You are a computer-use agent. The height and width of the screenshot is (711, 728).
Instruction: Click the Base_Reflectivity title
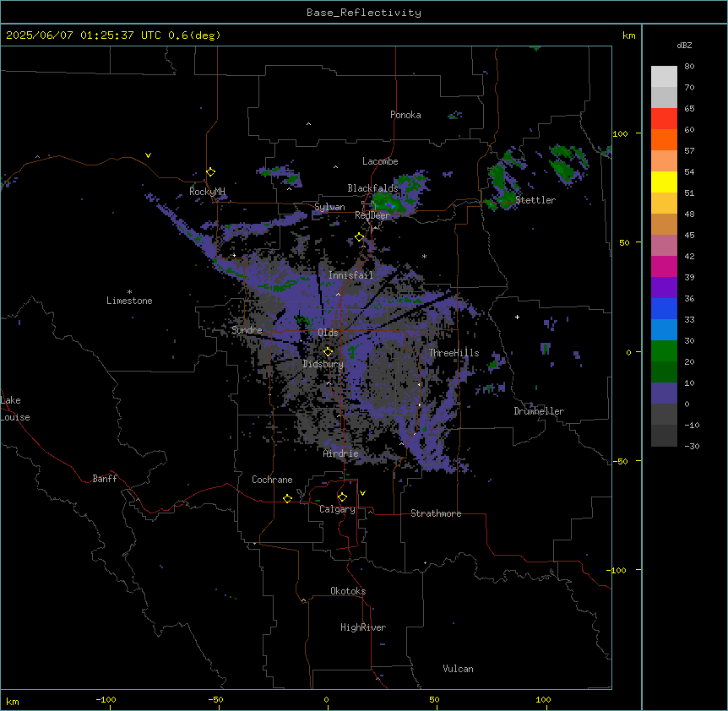(364, 13)
